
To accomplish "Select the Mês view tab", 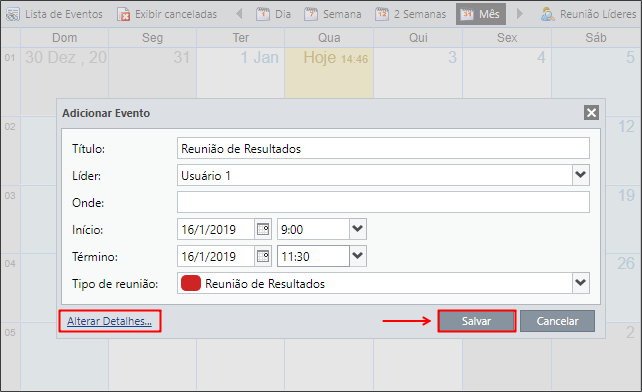I will (481, 14).
